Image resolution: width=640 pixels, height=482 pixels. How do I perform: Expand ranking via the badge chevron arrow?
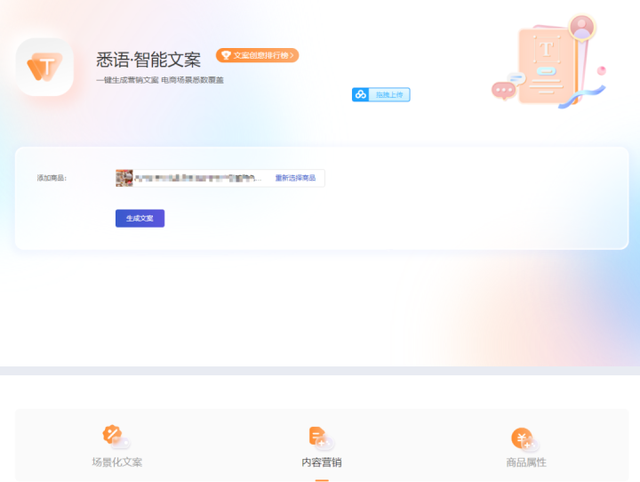(x=292, y=55)
